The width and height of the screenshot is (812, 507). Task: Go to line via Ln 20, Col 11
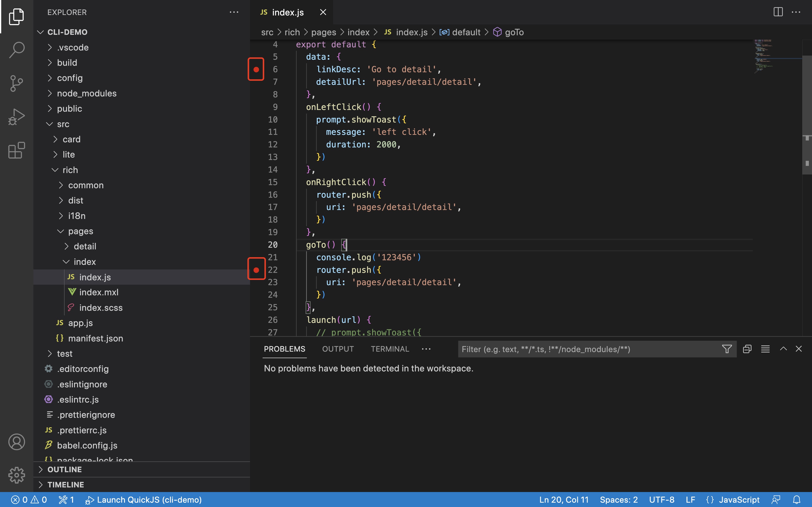pyautogui.click(x=564, y=500)
